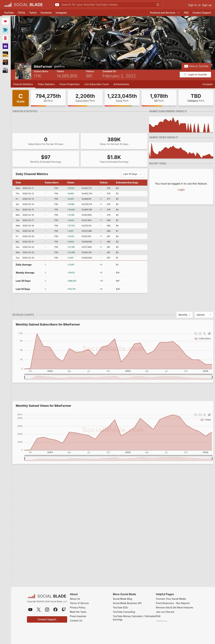
Task: Click the C Grade badge
Action: [21, 98]
